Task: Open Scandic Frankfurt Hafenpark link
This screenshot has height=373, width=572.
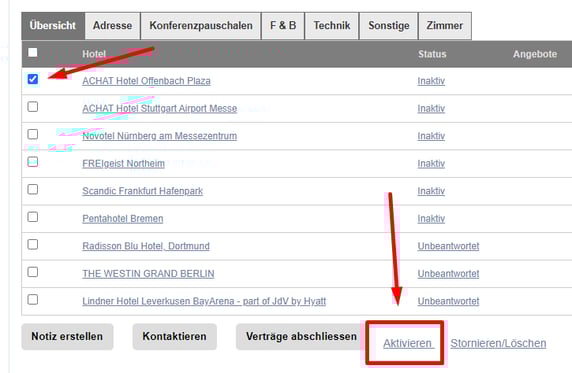Action: click(x=142, y=191)
